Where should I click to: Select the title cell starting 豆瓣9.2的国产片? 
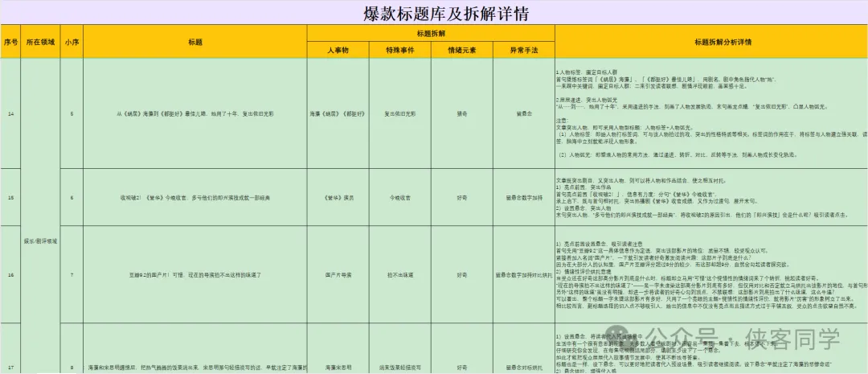click(194, 274)
